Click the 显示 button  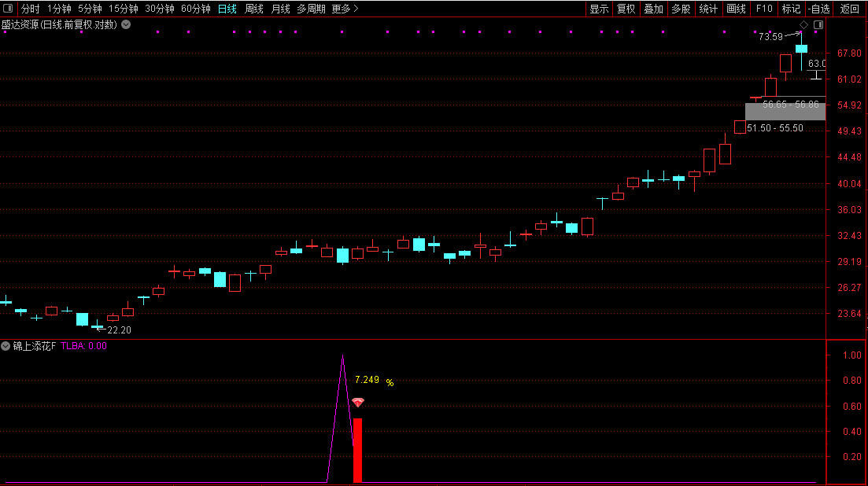tap(599, 9)
